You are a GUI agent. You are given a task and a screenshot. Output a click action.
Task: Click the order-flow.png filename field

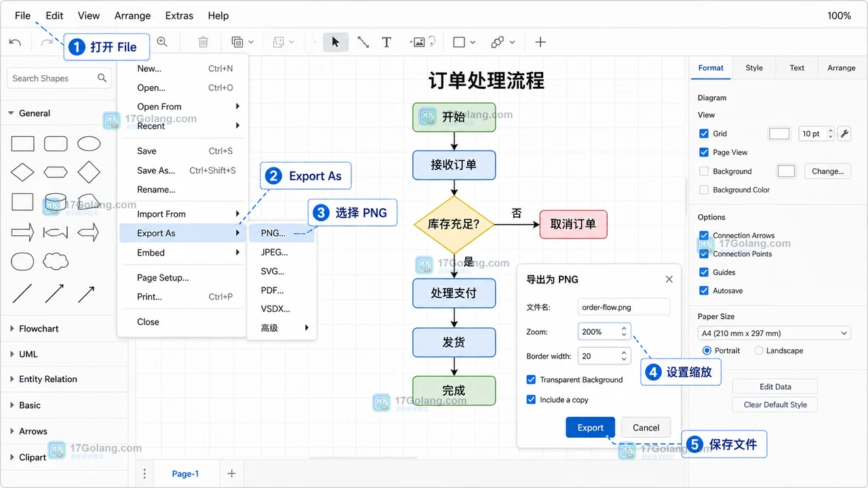pyautogui.click(x=624, y=307)
